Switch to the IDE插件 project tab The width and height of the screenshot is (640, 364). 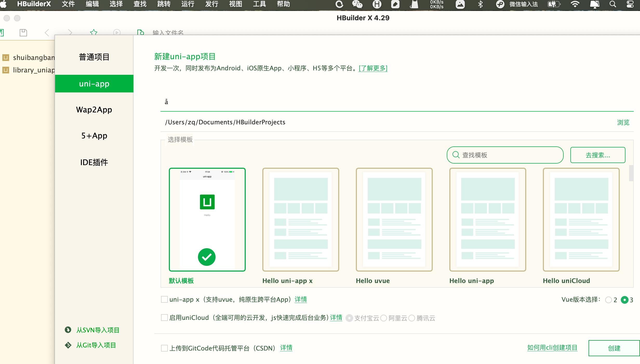94,162
